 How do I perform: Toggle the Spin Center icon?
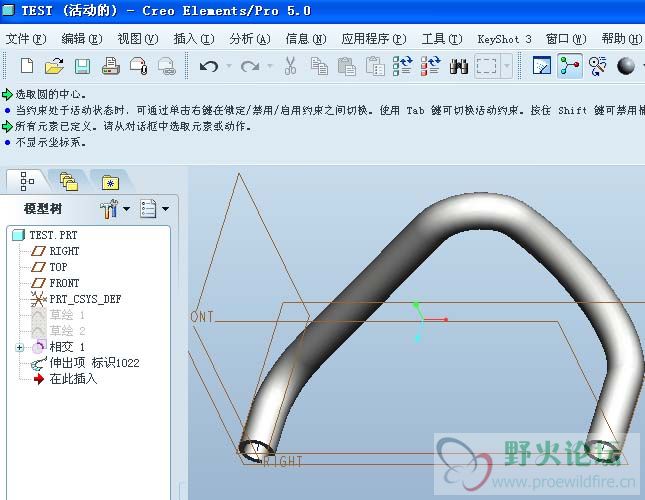point(570,66)
